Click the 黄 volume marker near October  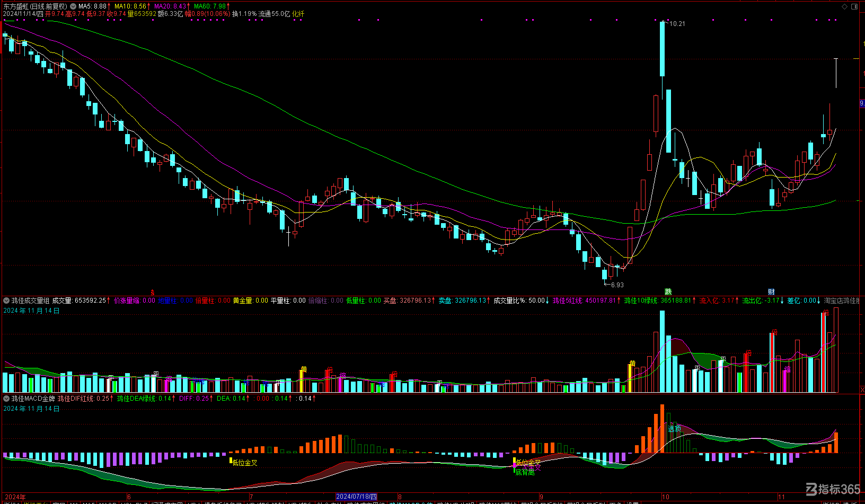pos(632,364)
